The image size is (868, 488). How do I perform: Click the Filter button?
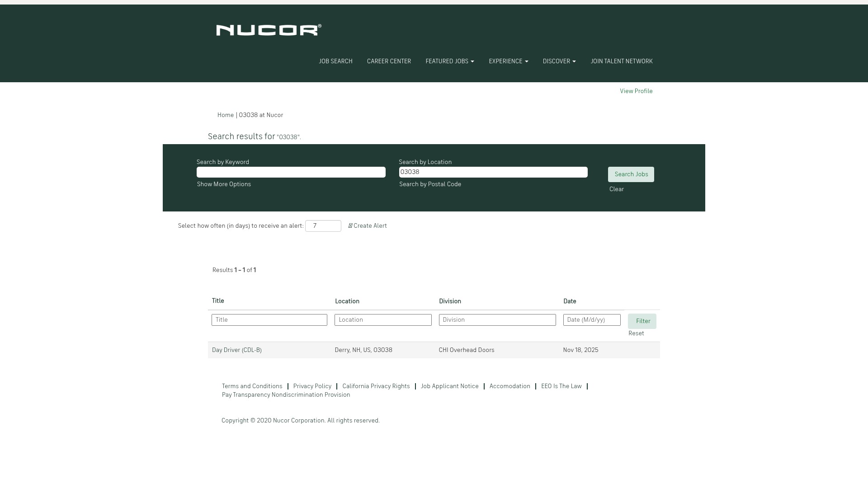[x=642, y=321]
